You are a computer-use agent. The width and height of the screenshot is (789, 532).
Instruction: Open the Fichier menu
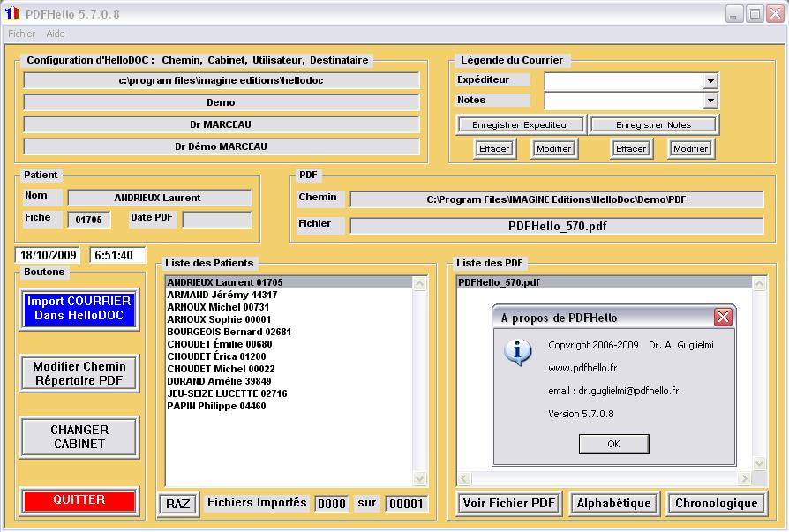click(x=21, y=34)
